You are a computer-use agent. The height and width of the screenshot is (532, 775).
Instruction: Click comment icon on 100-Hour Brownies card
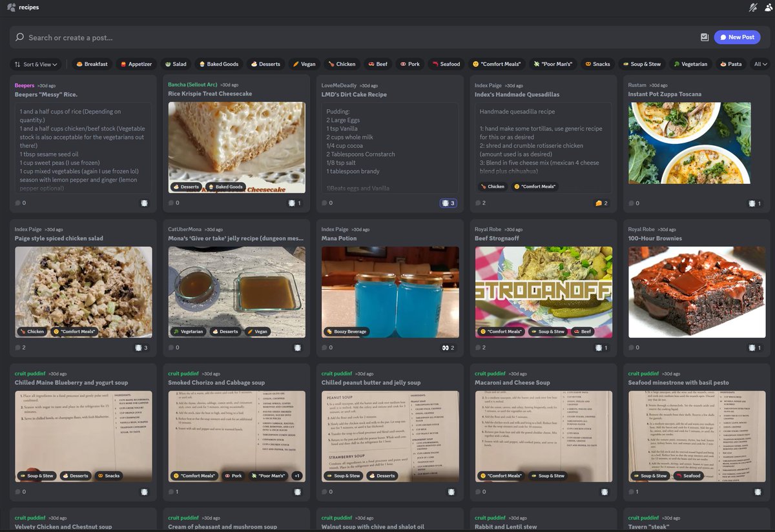(x=631, y=347)
